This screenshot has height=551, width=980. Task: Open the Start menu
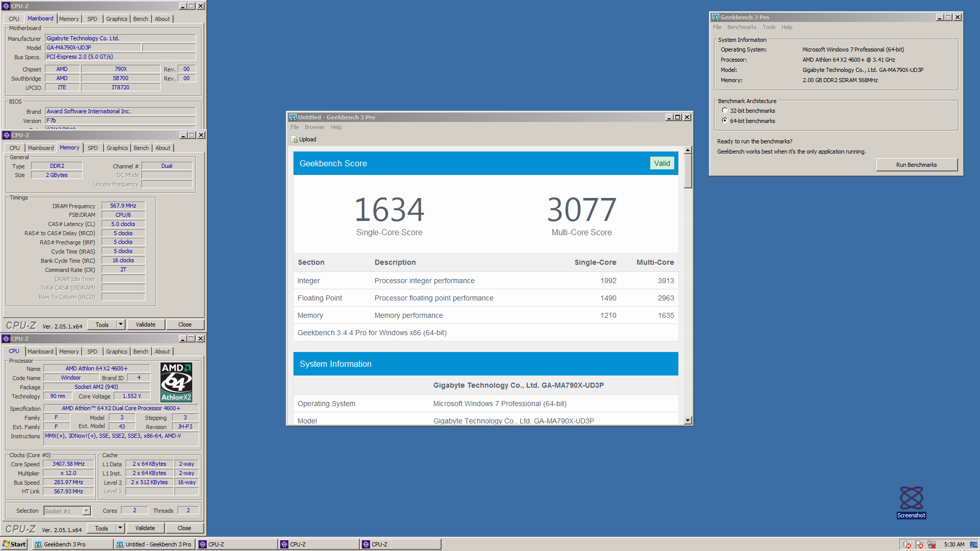14,544
